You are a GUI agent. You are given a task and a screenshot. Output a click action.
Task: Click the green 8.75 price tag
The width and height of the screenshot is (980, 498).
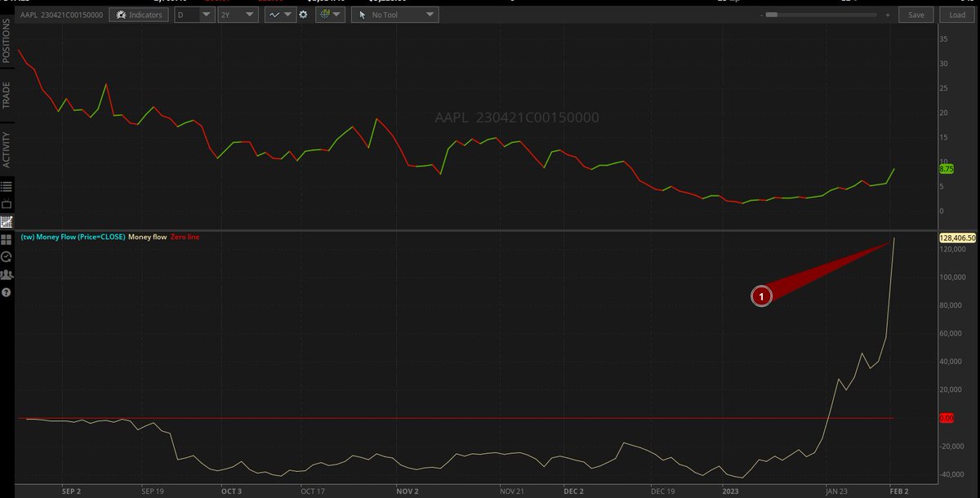point(947,169)
